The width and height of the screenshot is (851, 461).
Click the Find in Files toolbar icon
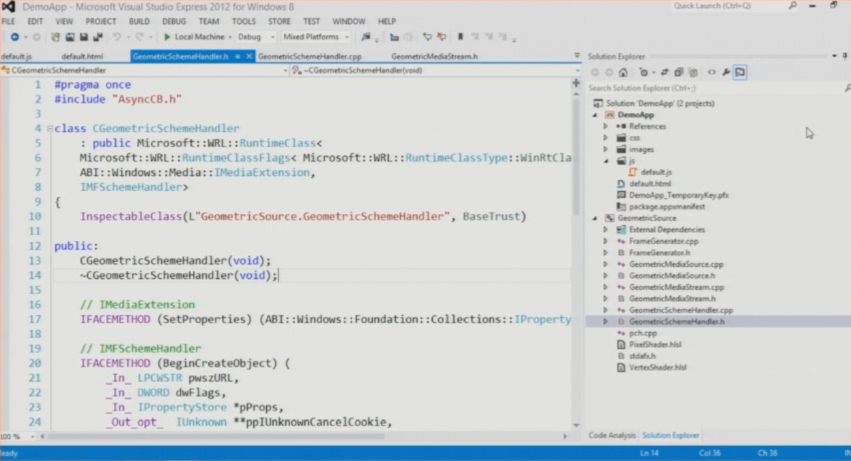[x=366, y=37]
